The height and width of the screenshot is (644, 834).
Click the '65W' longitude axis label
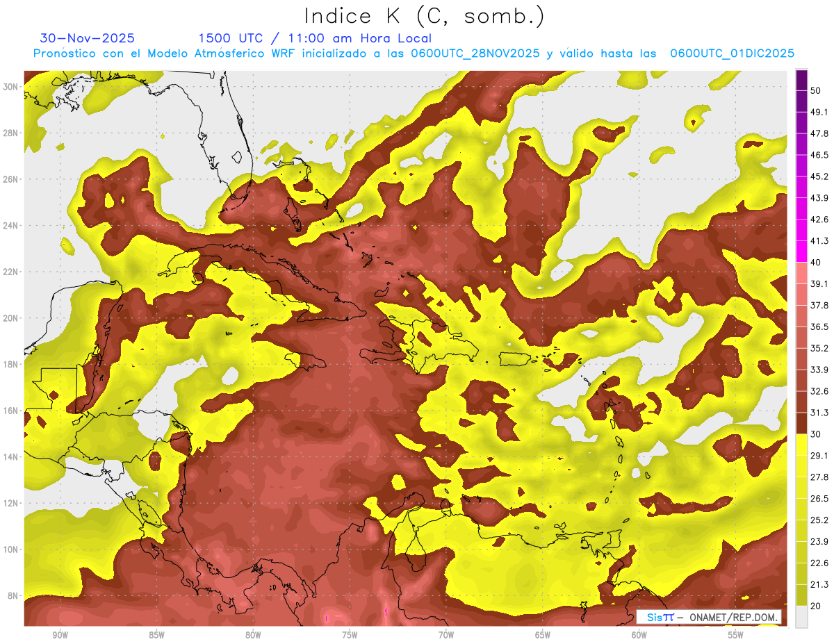click(x=543, y=635)
